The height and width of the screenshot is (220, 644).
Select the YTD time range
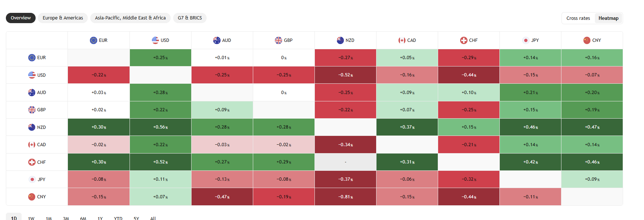pyautogui.click(x=118, y=218)
